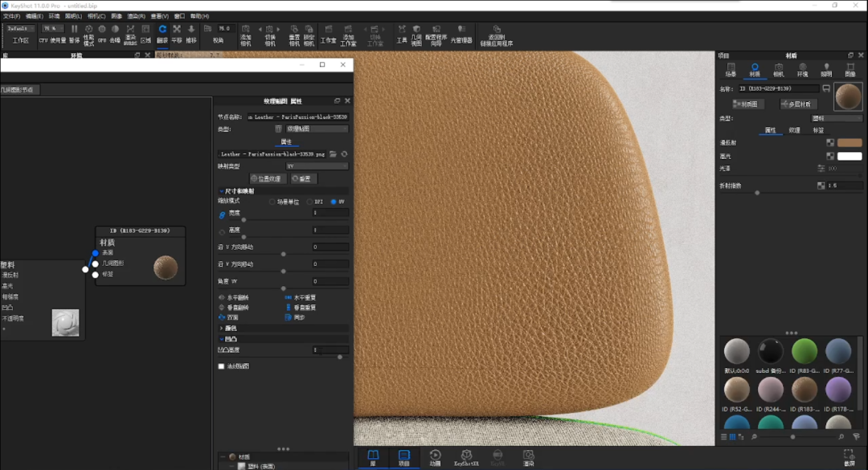This screenshot has height=470, width=868.
Task: Open material Type (类型) dropdown in Project panel
Action: [x=836, y=118]
